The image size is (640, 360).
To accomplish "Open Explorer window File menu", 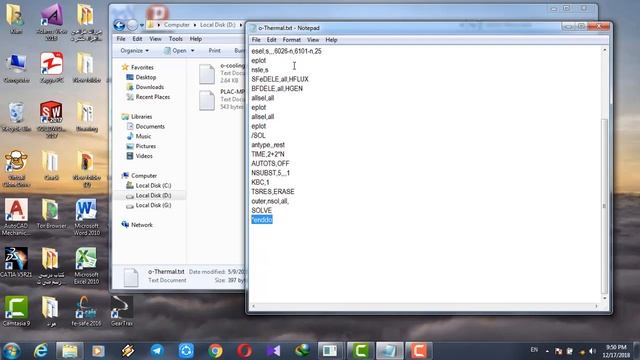I will 121,39.
